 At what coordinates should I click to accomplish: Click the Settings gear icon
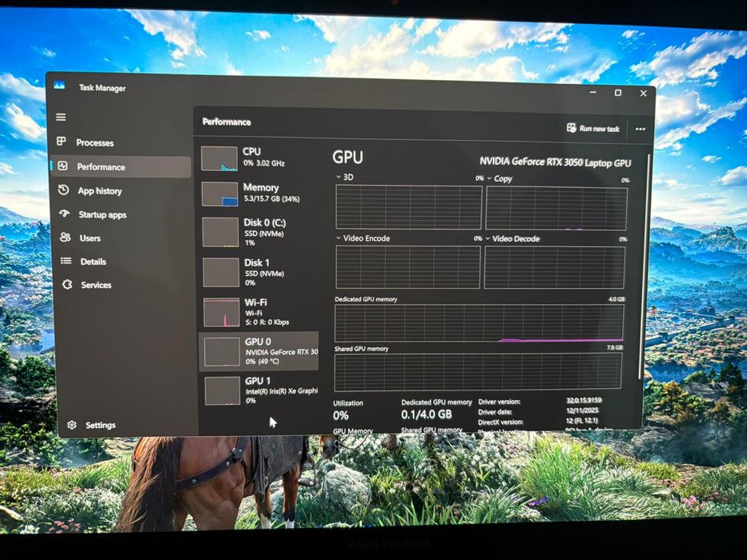tap(72, 424)
